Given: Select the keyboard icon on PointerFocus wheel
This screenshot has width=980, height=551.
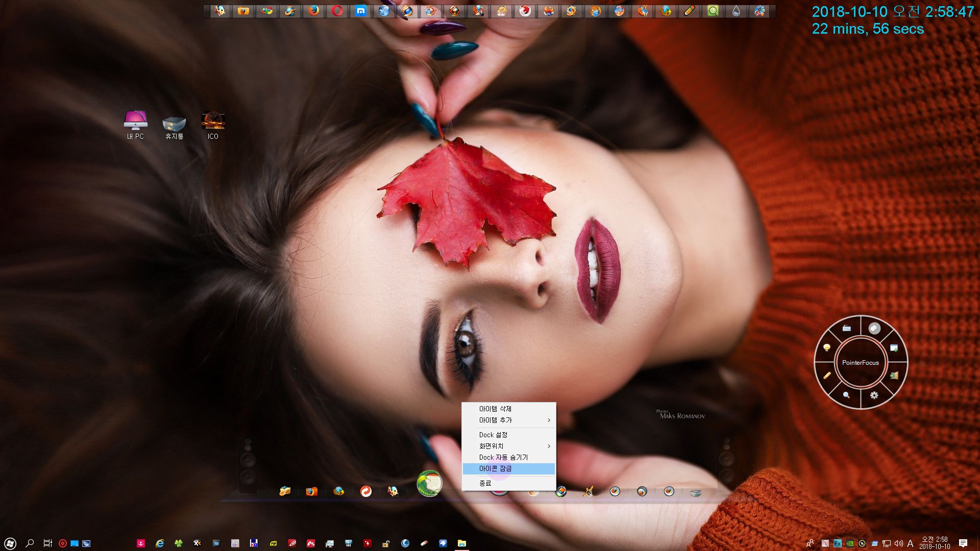Looking at the screenshot, I should click(847, 329).
